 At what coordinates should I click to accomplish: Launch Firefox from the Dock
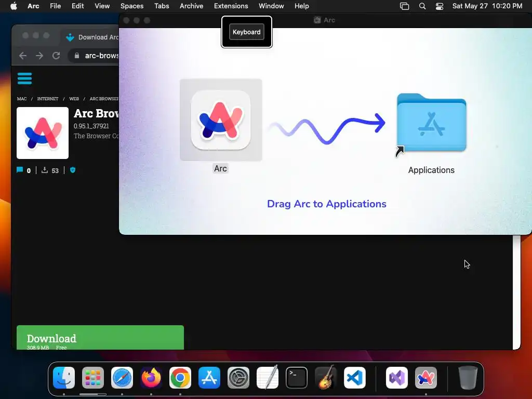(x=151, y=378)
